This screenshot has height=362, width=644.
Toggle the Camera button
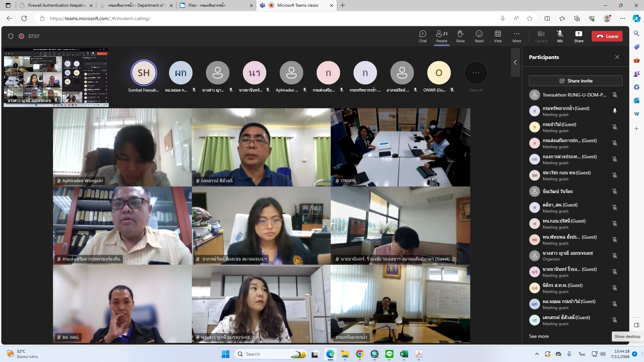(x=541, y=36)
